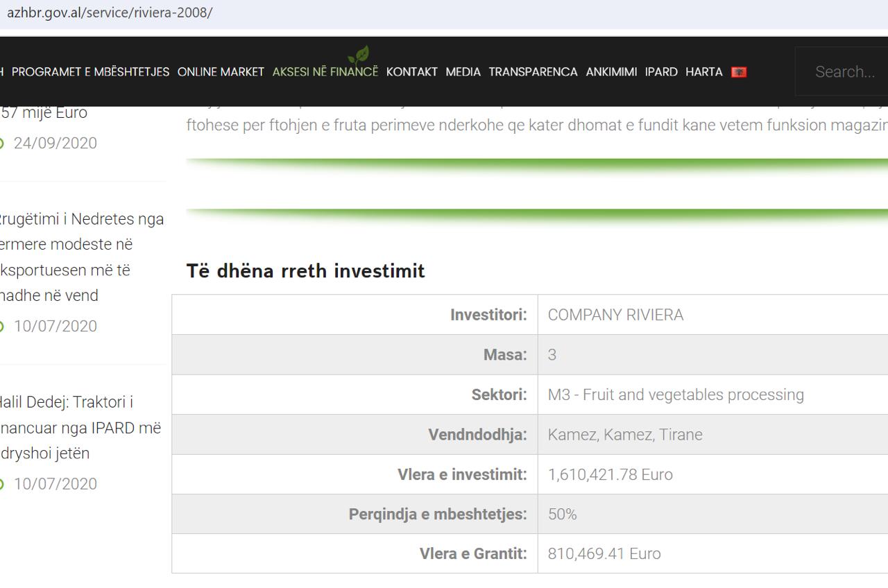Navigate to TRANSPARENCA section

(x=533, y=71)
